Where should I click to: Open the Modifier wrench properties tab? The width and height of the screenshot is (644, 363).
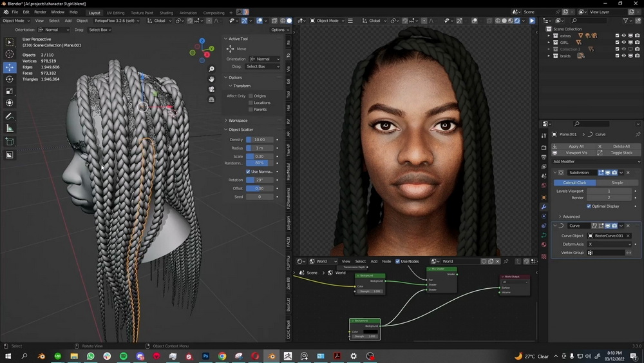[x=544, y=207]
